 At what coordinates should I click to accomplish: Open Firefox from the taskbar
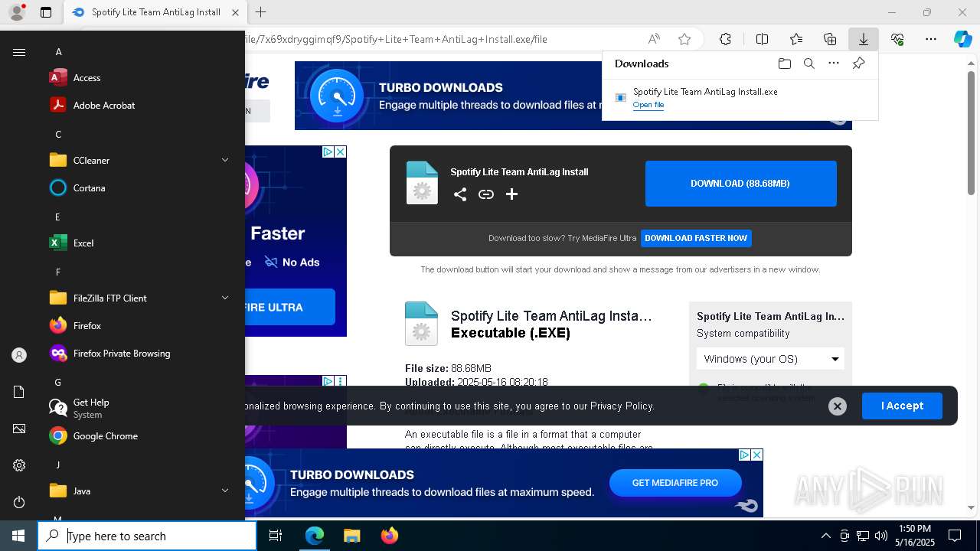389,536
